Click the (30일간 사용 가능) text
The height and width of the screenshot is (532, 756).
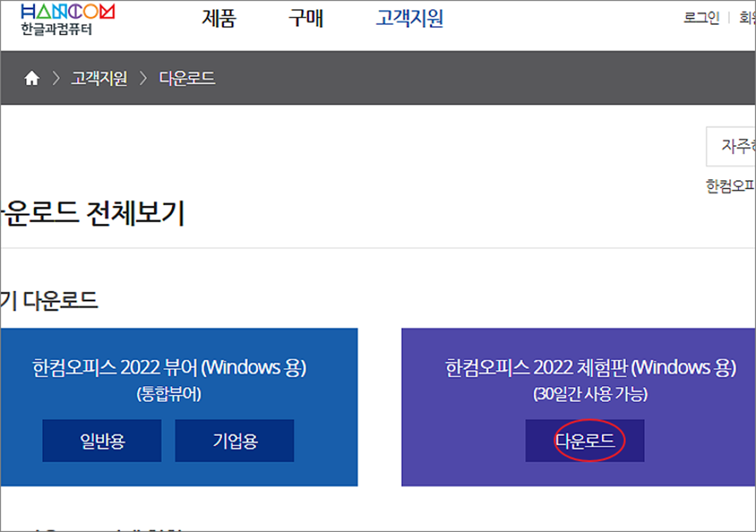pyautogui.click(x=590, y=395)
